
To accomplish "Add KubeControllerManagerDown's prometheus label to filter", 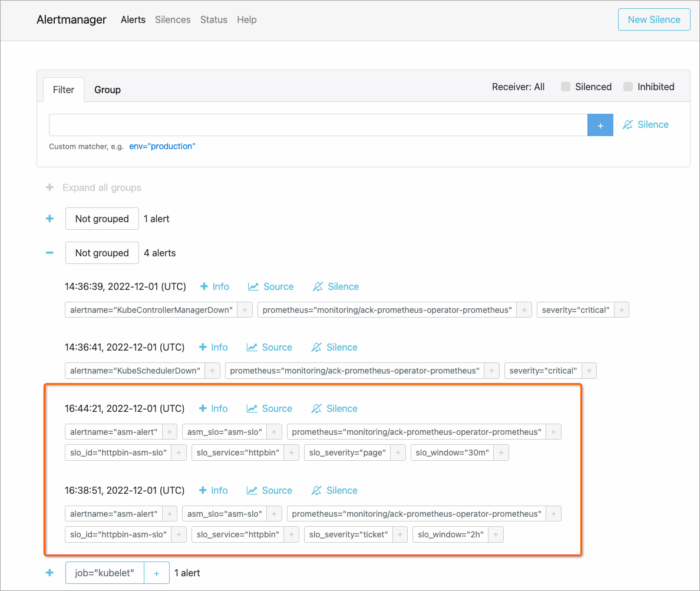I will click(x=524, y=310).
